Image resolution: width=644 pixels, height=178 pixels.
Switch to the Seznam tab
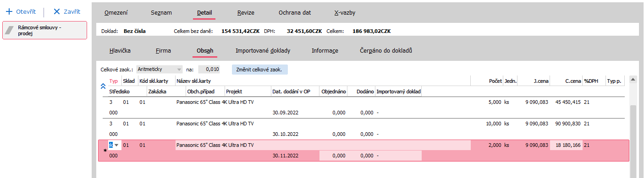pyautogui.click(x=161, y=13)
